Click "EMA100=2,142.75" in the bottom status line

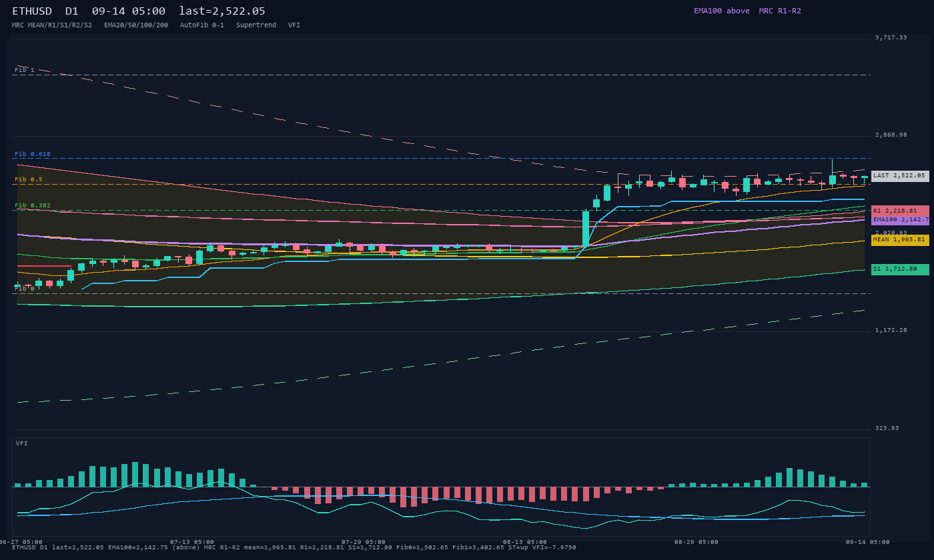(x=138, y=547)
